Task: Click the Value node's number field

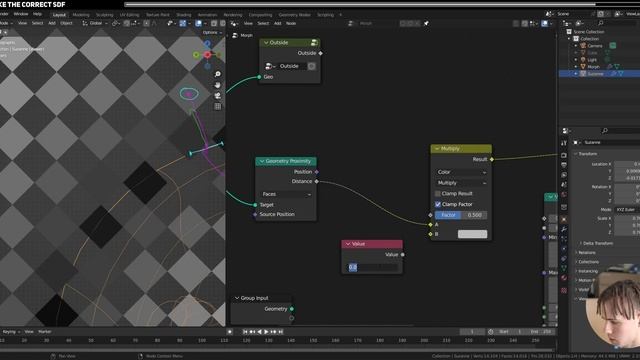Action: coord(372,267)
